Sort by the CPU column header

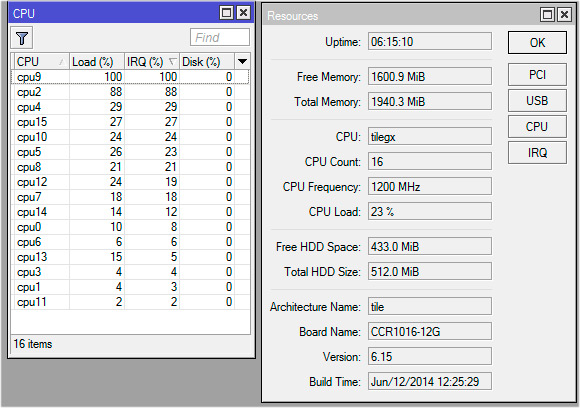pos(41,61)
